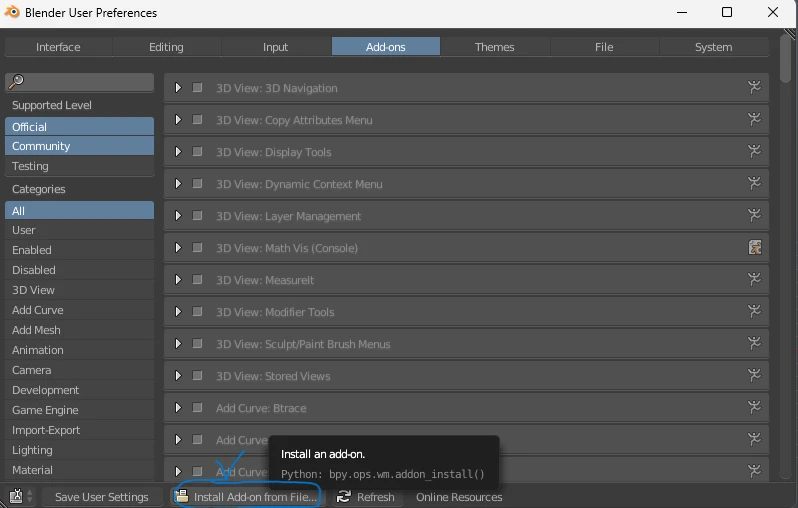Image resolution: width=798 pixels, height=508 pixels.
Task: Toggle Official supported level filter
Action: coord(79,126)
